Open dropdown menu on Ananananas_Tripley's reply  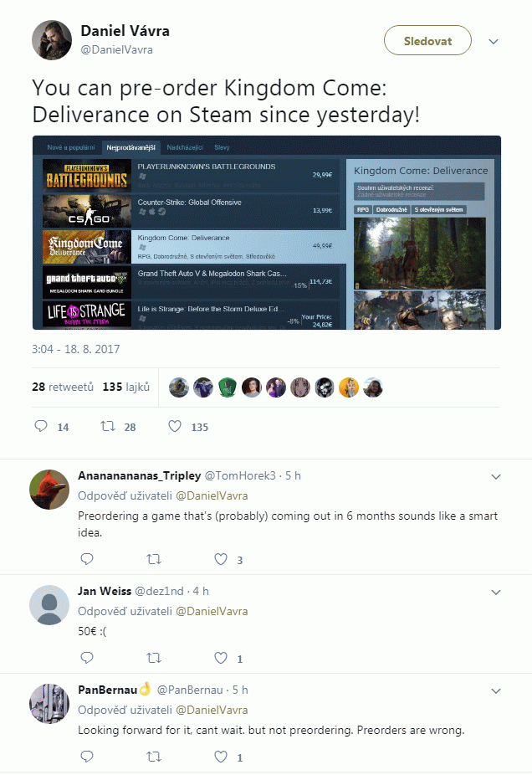[496, 477]
